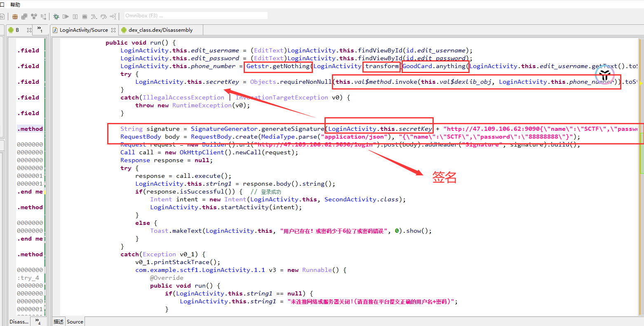Click the hierarchy arrows toolbar icon

tap(43, 17)
